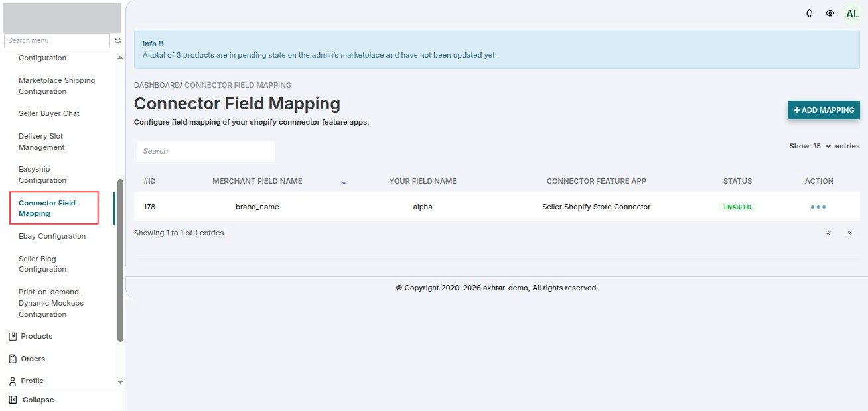Click the Products menu icon

[12, 336]
